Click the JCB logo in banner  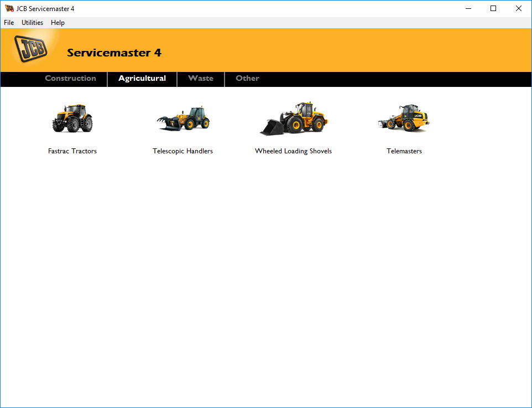pos(30,49)
